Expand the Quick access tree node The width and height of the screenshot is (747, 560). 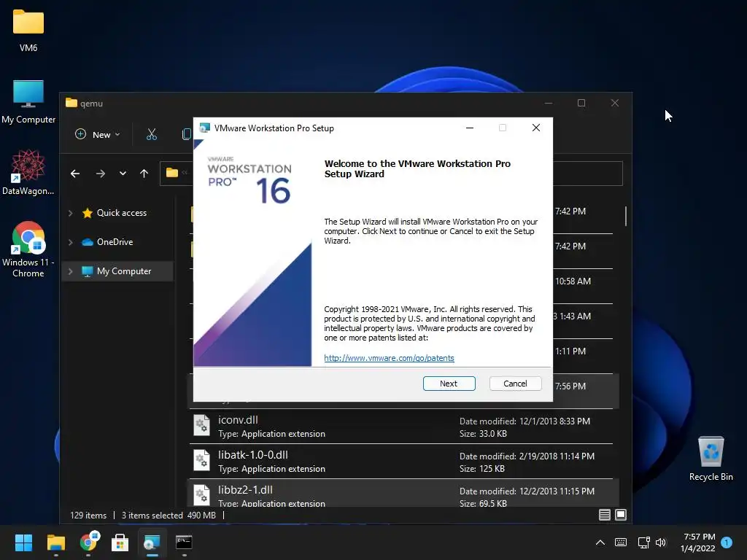(x=71, y=213)
